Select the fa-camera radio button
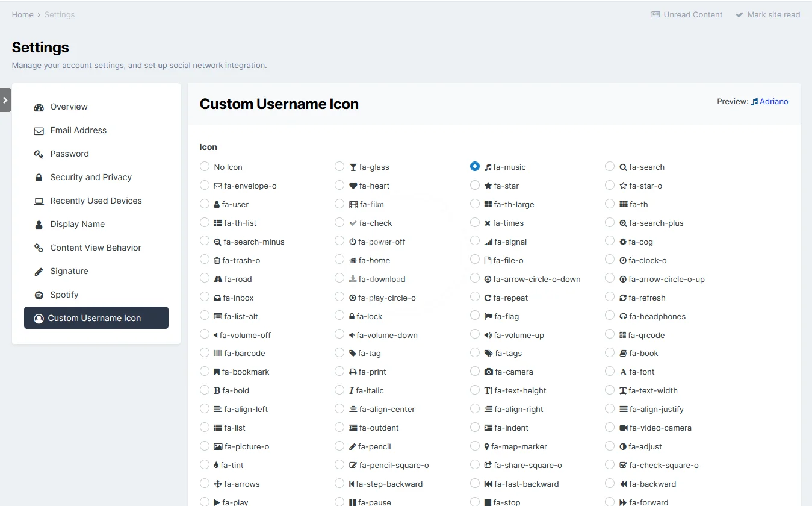 (475, 372)
